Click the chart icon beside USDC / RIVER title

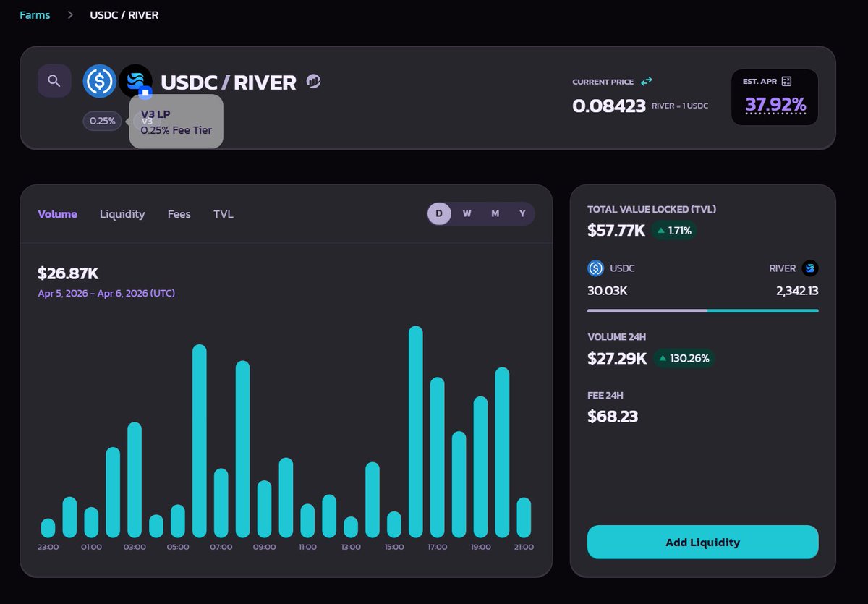(313, 82)
